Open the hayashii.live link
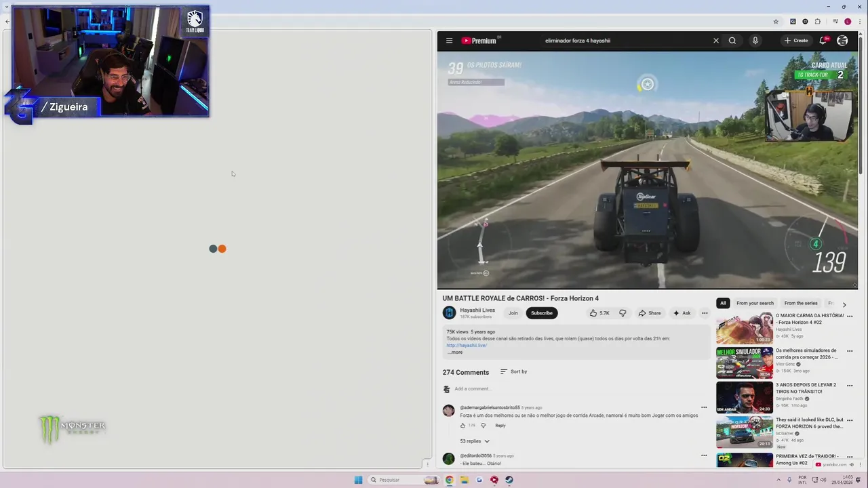Image resolution: width=868 pixels, height=488 pixels. click(467, 346)
